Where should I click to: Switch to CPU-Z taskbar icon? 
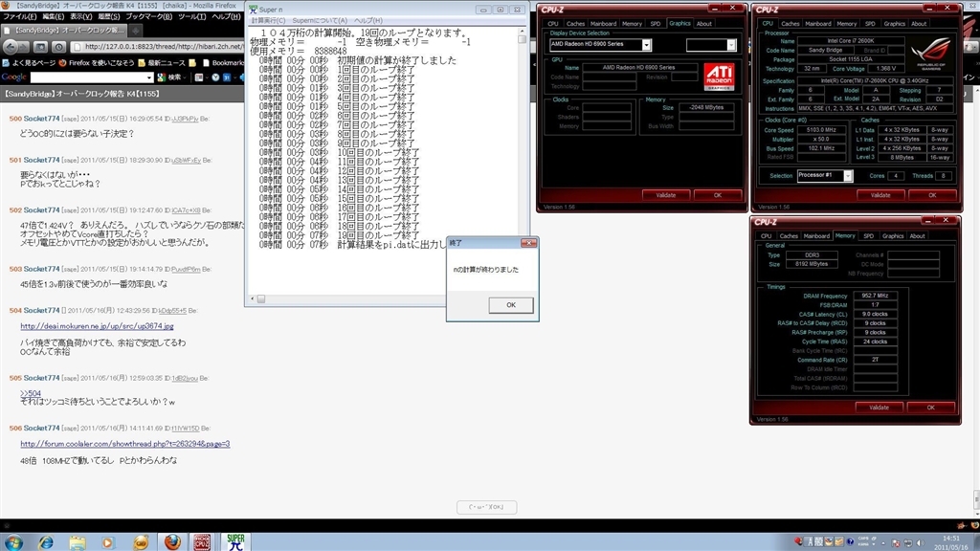point(202,541)
